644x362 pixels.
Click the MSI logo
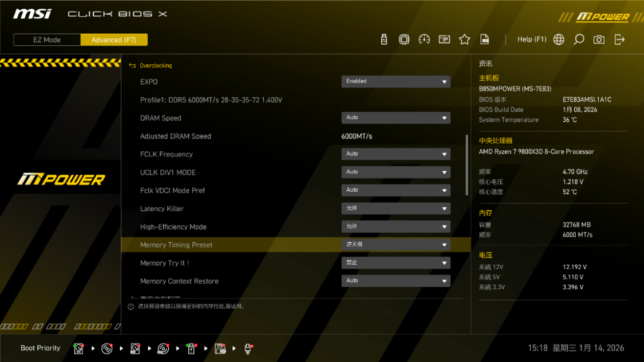(32, 14)
